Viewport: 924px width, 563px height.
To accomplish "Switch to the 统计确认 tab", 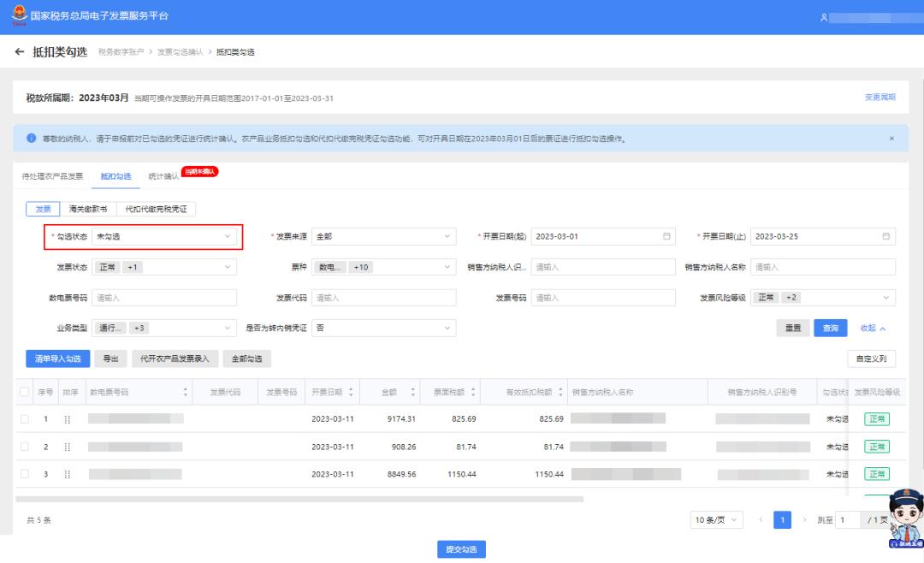I will coord(163,177).
